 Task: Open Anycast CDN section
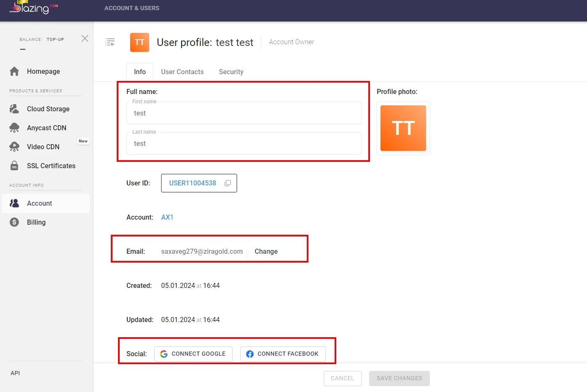(46, 128)
